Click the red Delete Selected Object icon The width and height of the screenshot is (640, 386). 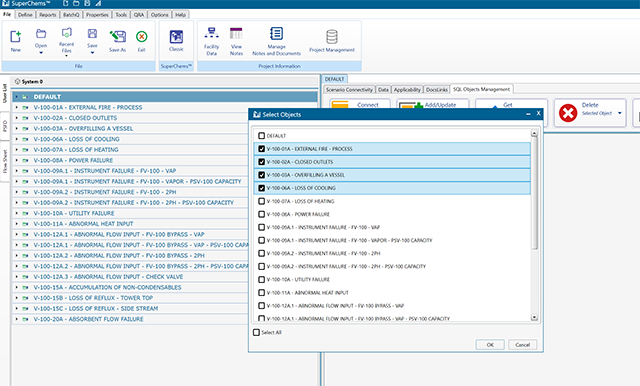568,113
